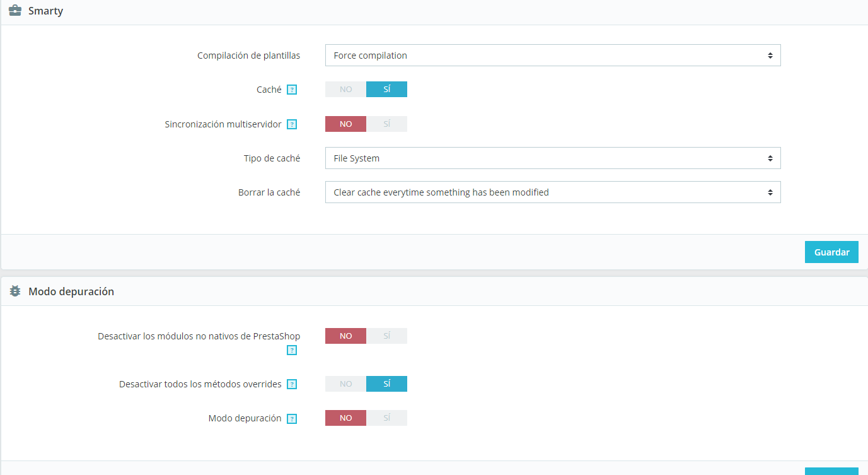Image resolution: width=868 pixels, height=475 pixels.
Task: Click the Smarty panel heading text
Action: tap(45, 11)
